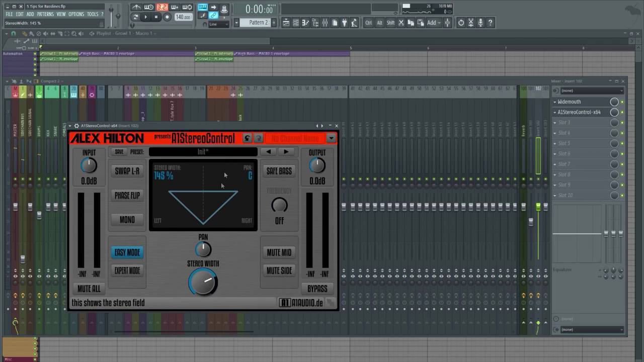644x362 pixels.
Task: Click MUTE MID button
Action: click(279, 252)
